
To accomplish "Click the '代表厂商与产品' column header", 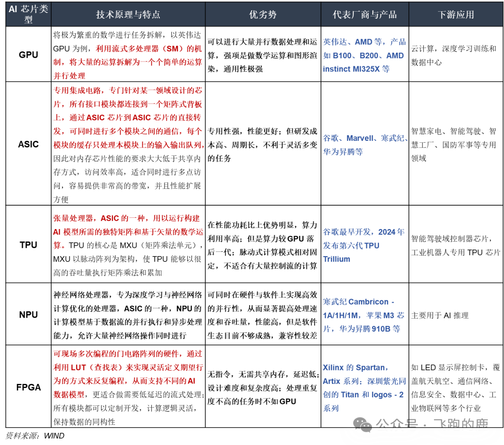I will point(364,14).
